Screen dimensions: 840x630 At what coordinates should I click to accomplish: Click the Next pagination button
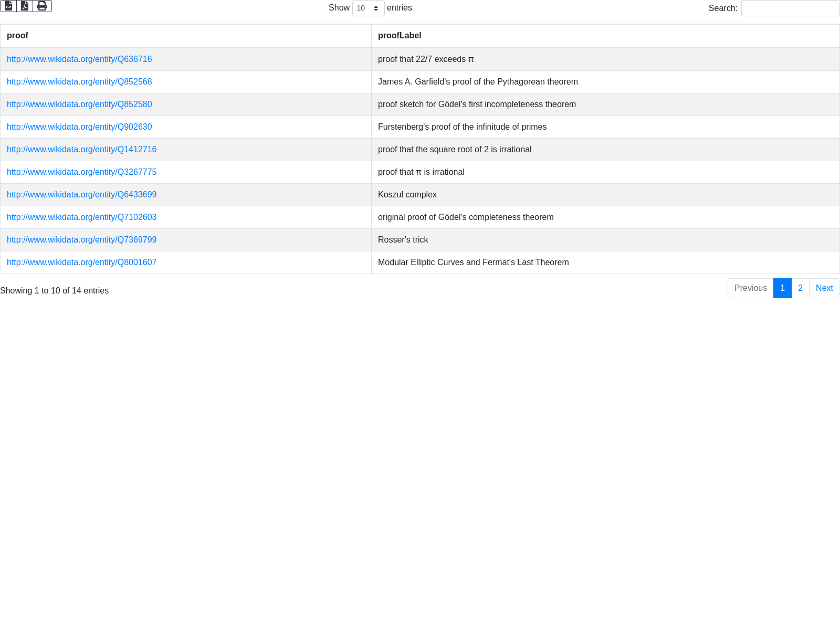[824, 288]
